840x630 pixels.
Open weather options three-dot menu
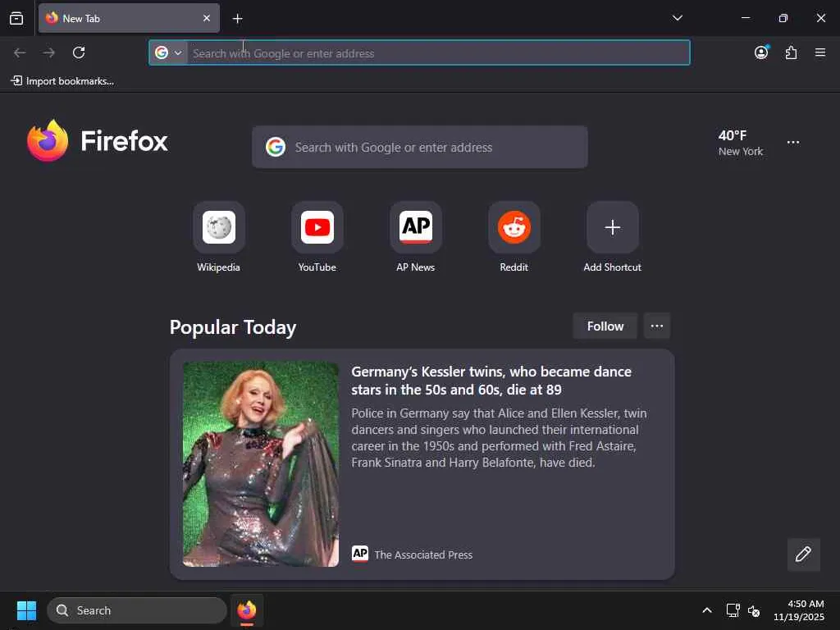point(793,143)
